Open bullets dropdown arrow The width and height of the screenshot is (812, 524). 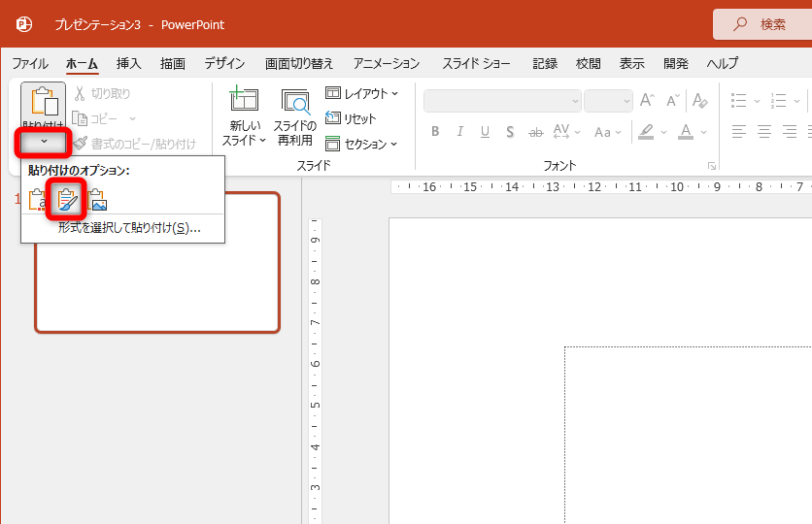[757, 101]
